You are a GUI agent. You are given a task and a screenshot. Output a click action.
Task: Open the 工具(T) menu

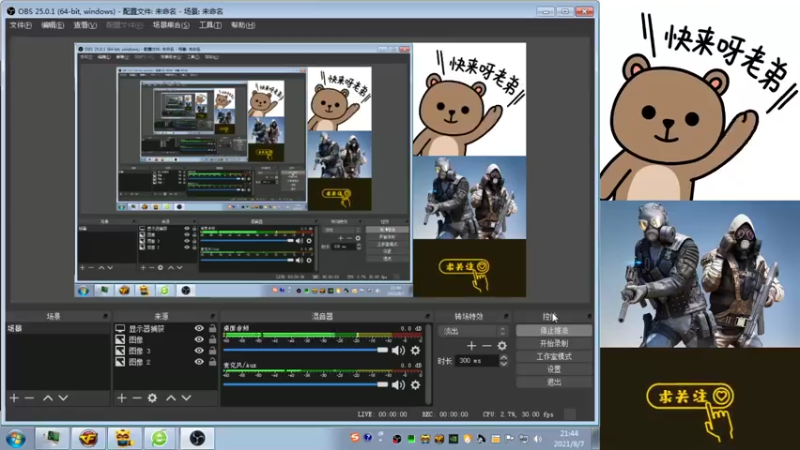[210, 25]
